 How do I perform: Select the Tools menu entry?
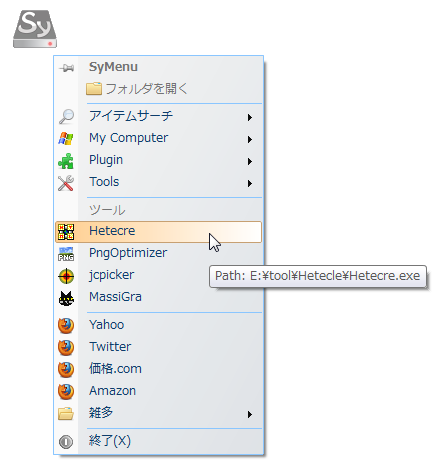pyautogui.click(x=159, y=182)
